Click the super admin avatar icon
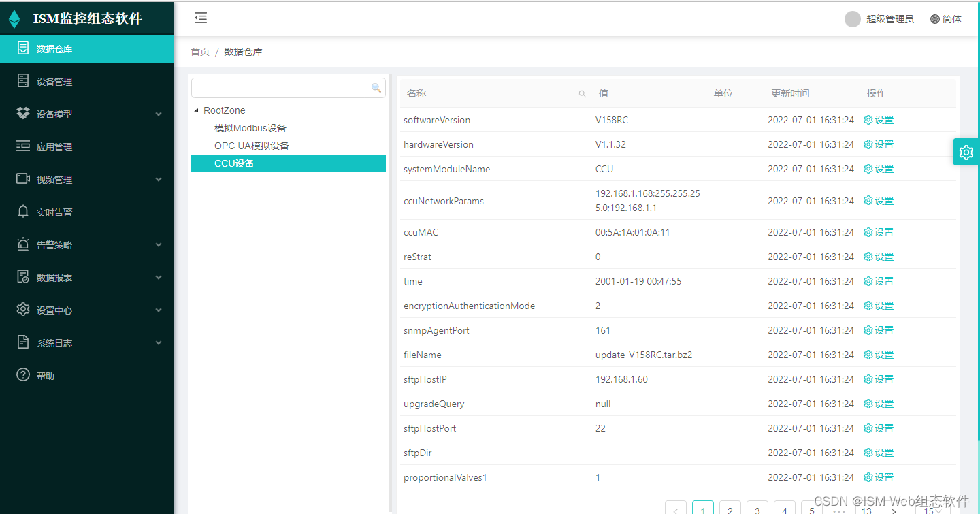Viewport: 980px width, 514px height. [853, 19]
